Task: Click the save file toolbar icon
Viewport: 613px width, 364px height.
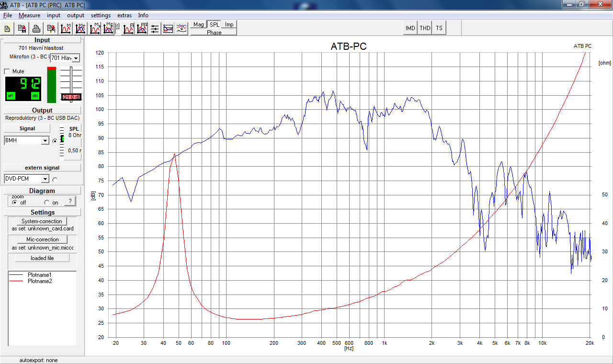Action: pyautogui.click(x=22, y=29)
